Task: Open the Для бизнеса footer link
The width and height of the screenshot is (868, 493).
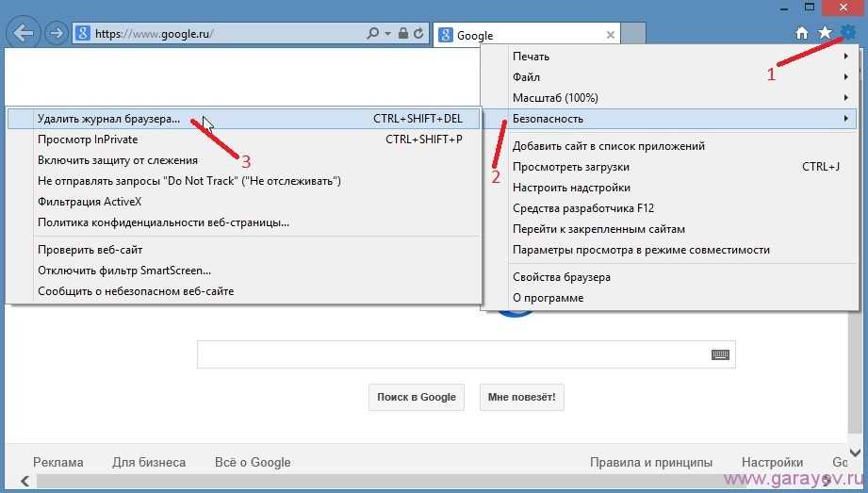Action: [149, 462]
